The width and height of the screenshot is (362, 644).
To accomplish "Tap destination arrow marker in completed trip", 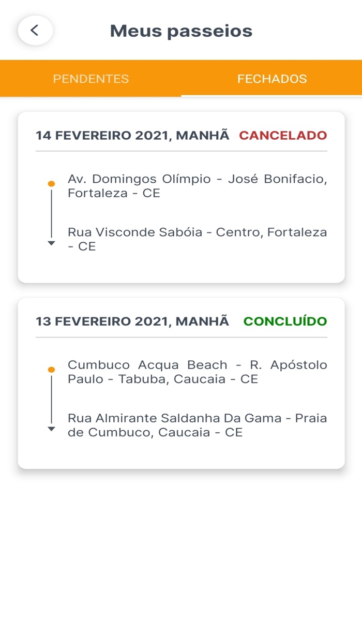I will (51, 429).
